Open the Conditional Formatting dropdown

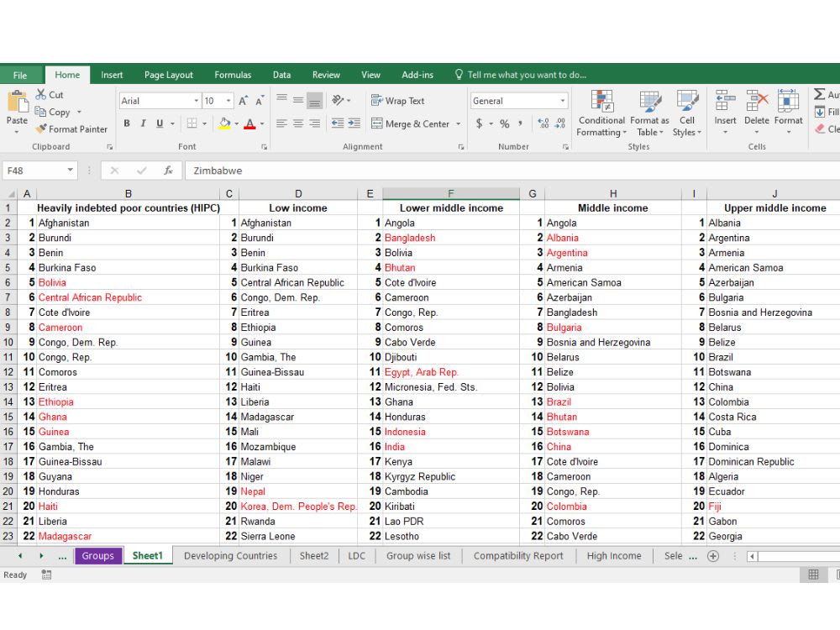pyautogui.click(x=601, y=113)
